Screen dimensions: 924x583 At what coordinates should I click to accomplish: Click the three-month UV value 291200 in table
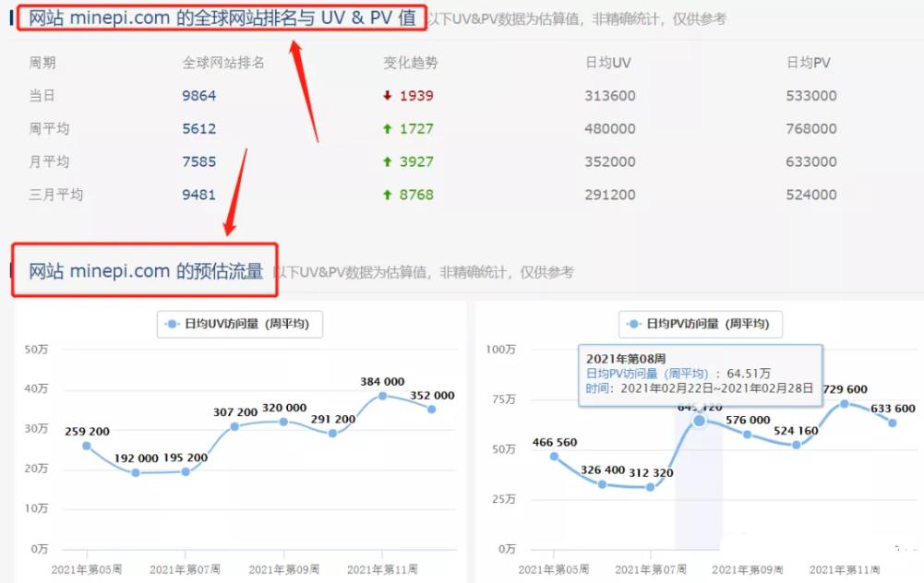(x=610, y=195)
